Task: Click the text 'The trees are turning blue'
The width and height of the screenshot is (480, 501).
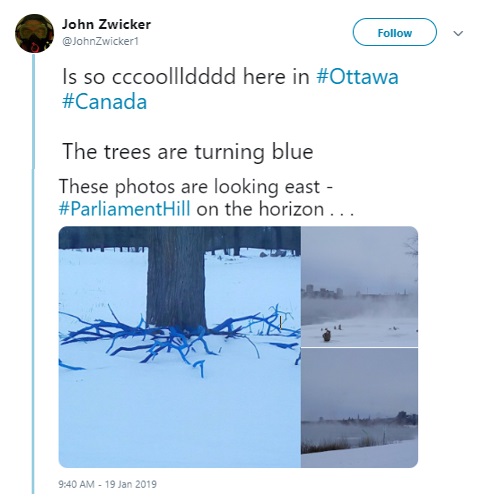Action: point(188,152)
